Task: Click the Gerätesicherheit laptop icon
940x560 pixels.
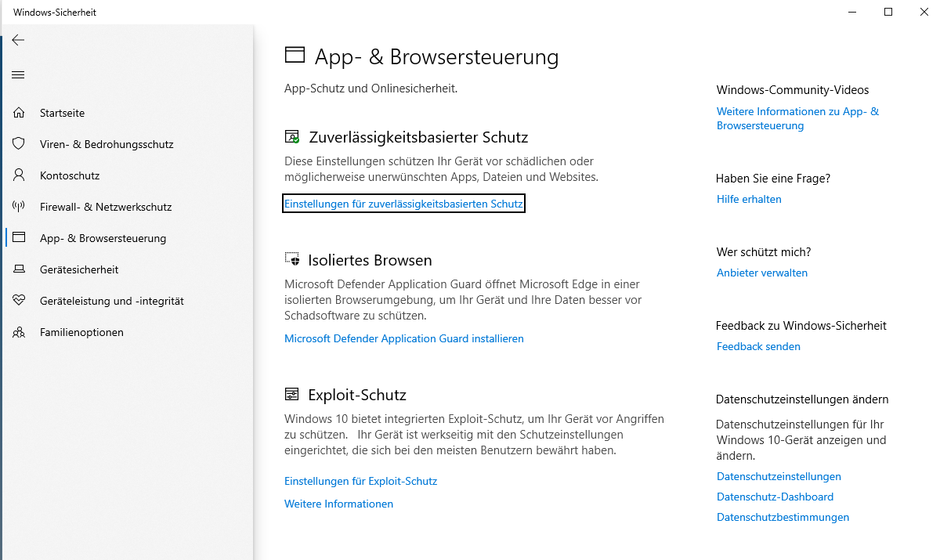Action: [19, 269]
